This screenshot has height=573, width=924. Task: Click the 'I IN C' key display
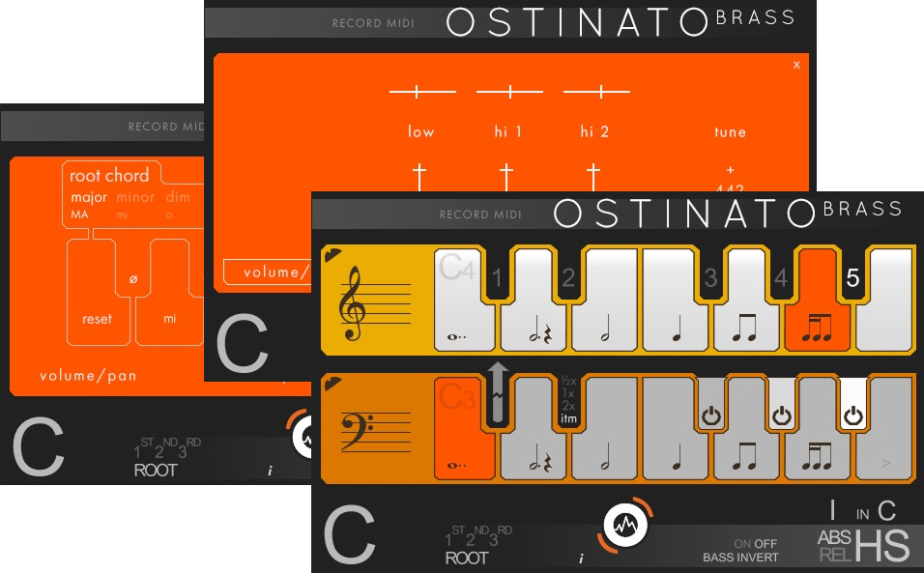[x=863, y=510]
